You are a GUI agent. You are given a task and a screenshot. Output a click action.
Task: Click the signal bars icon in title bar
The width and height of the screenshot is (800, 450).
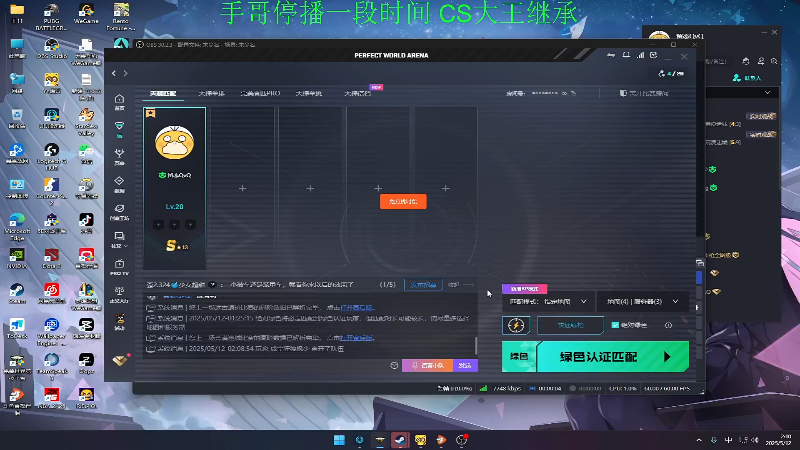pos(640,55)
